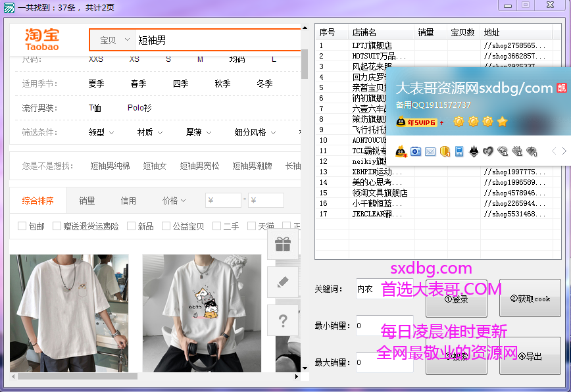The height and width of the screenshot is (392, 571).
Task: Expand the 价格 sort dropdown
Action: 174,201
